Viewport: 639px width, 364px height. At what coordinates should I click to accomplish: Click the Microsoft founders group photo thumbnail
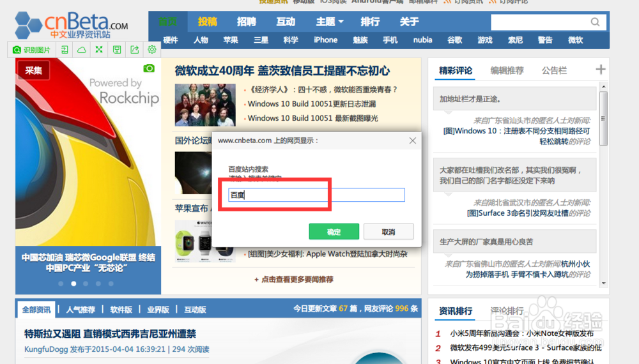click(x=205, y=105)
